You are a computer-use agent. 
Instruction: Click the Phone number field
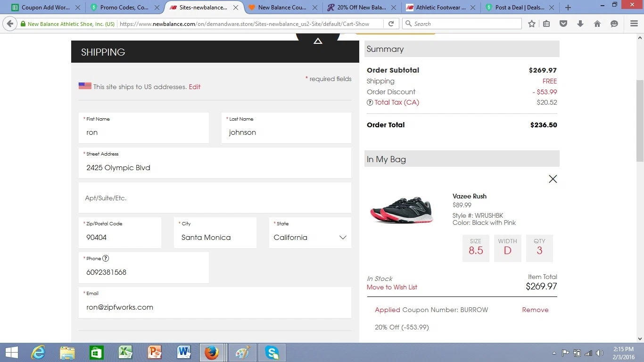pyautogui.click(x=144, y=268)
